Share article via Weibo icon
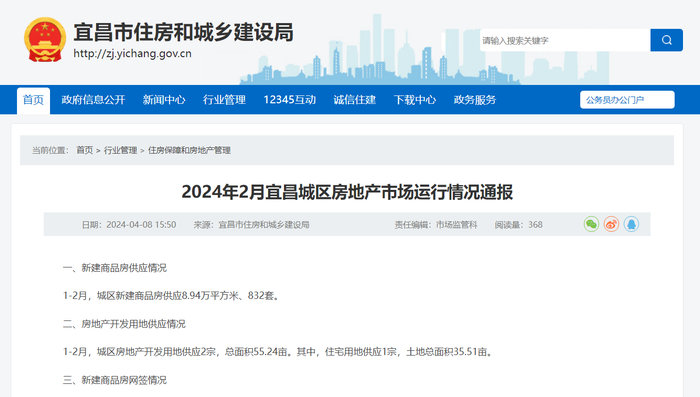 point(611,224)
